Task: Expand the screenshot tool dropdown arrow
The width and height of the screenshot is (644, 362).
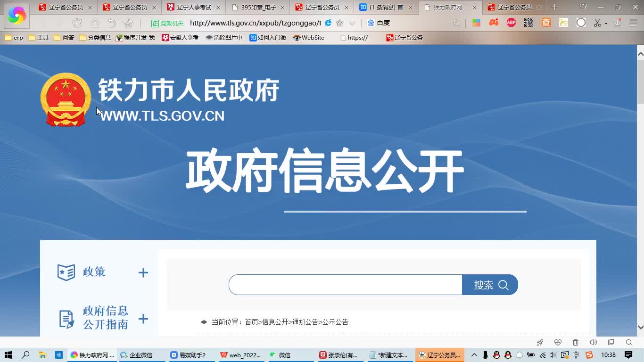Action: point(606,24)
